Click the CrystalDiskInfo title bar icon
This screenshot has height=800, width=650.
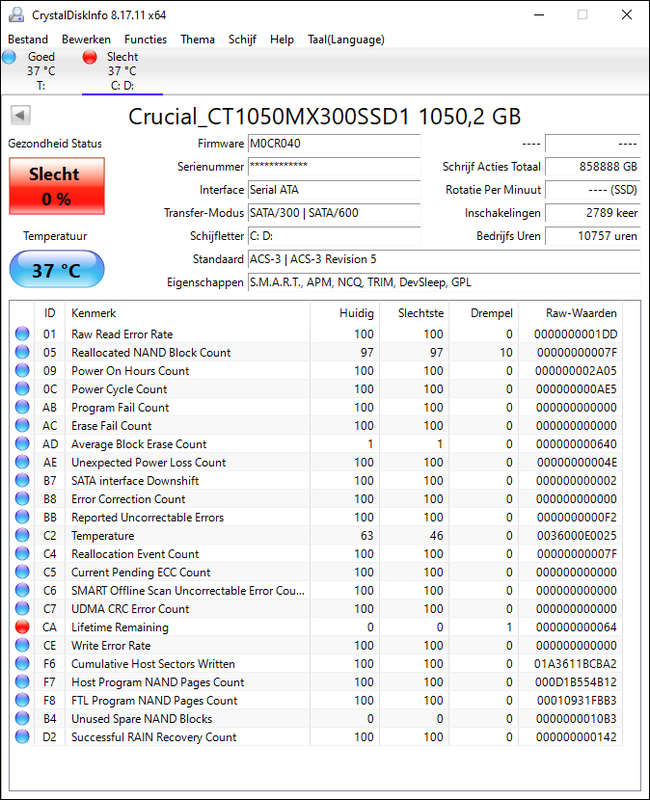coord(16,15)
